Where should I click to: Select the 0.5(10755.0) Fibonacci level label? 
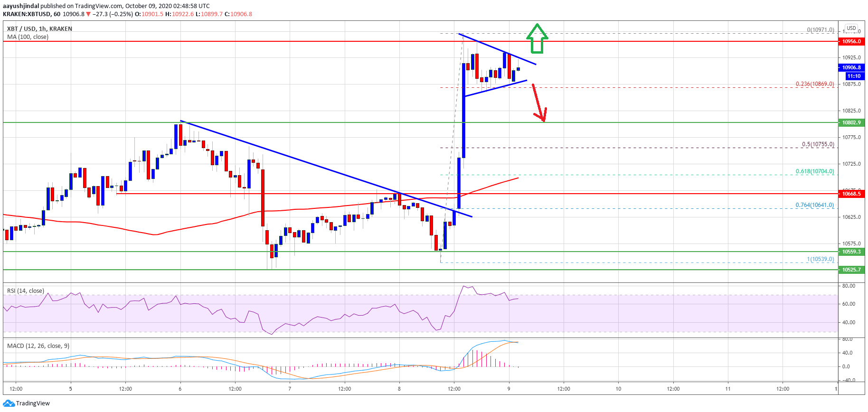coord(818,145)
